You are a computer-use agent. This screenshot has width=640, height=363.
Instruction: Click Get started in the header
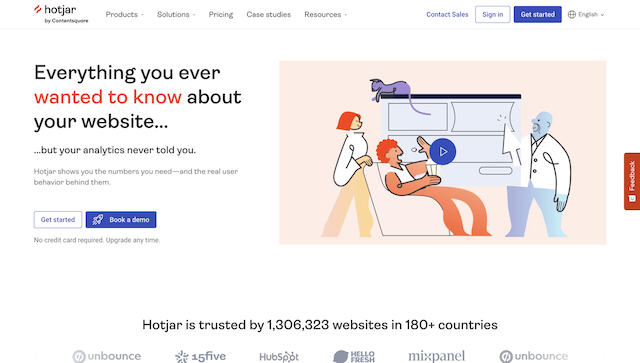pos(538,15)
